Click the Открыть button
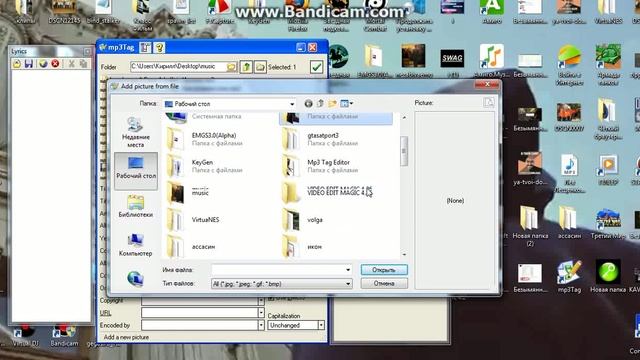 coord(384,270)
